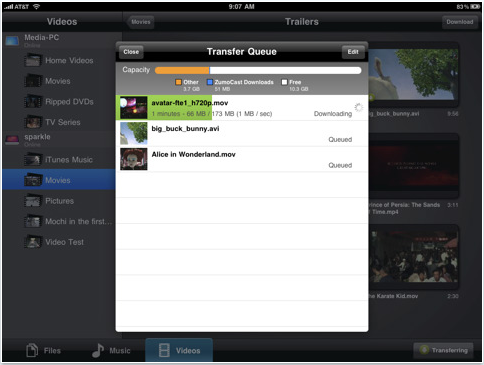Image resolution: width=484 pixels, height=365 pixels.
Task: Open the Transferring status button
Action: (x=443, y=350)
